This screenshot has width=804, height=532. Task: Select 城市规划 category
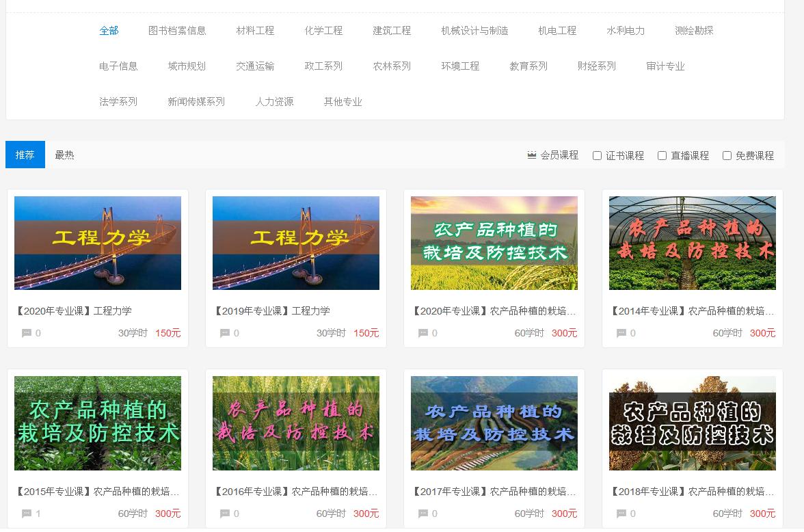(x=187, y=66)
